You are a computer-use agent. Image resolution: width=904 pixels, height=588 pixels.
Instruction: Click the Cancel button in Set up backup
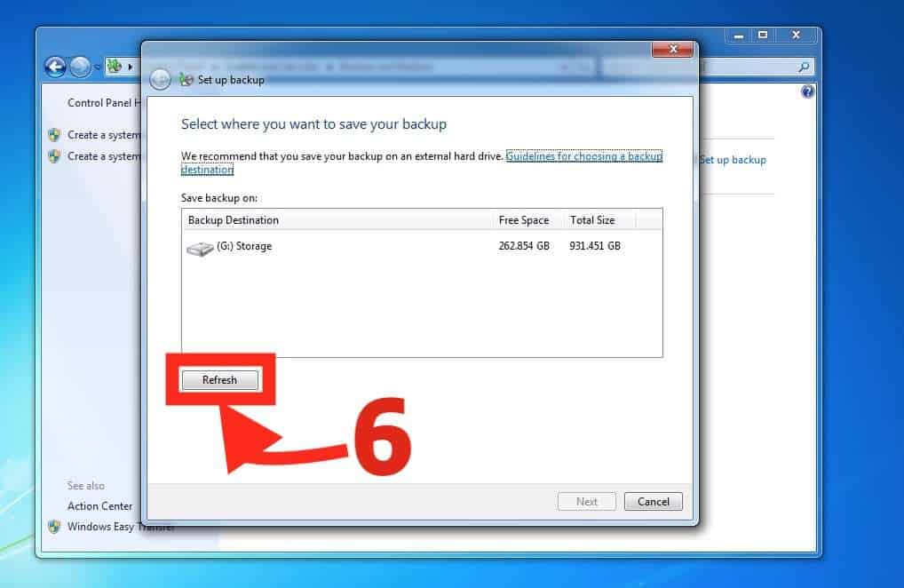(x=654, y=502)
